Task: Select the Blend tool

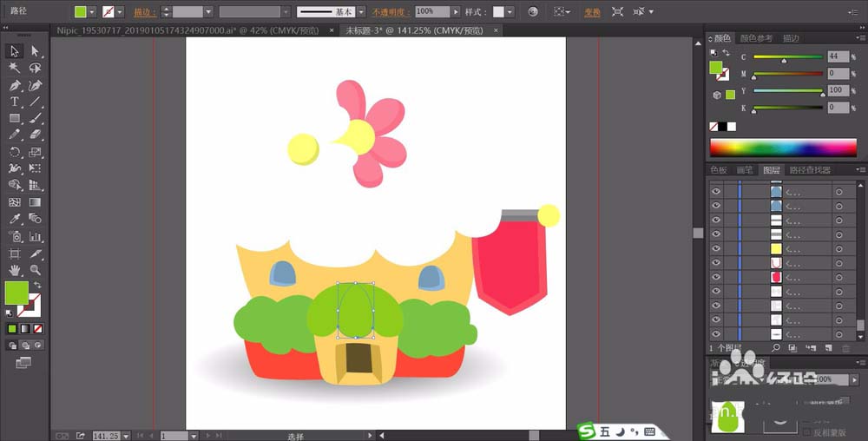Action: click(x=36, y=219)
